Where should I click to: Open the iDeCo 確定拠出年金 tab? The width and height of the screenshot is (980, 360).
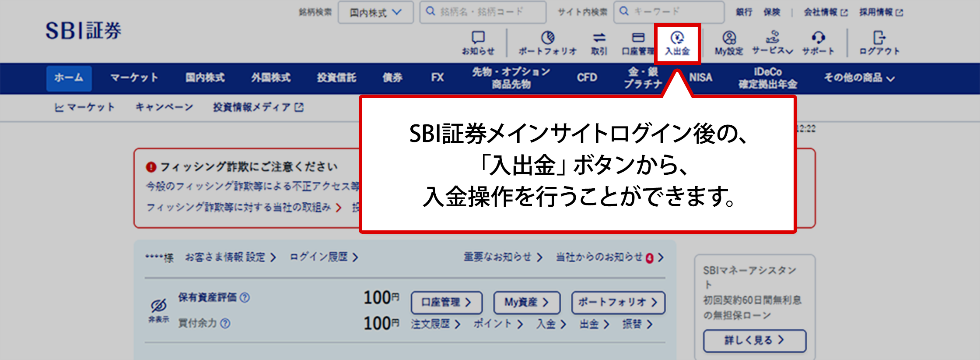768,78
